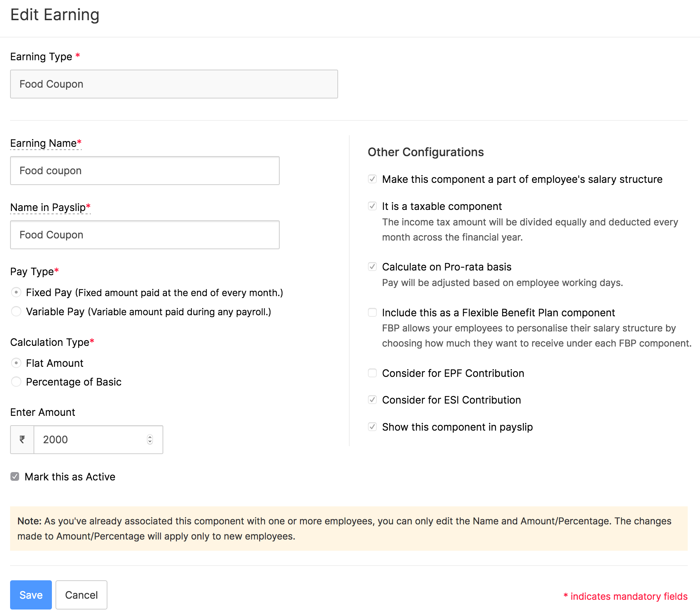Screen dimensions: 700x616
Task: Toggle the taxable component checkbox
Action: [372, 206]
